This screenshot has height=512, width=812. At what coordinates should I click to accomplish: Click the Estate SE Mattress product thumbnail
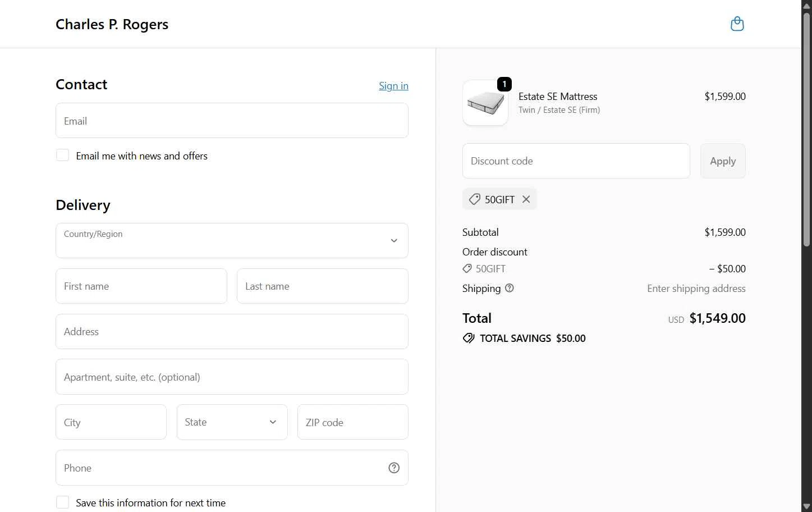tap(485, 103)
